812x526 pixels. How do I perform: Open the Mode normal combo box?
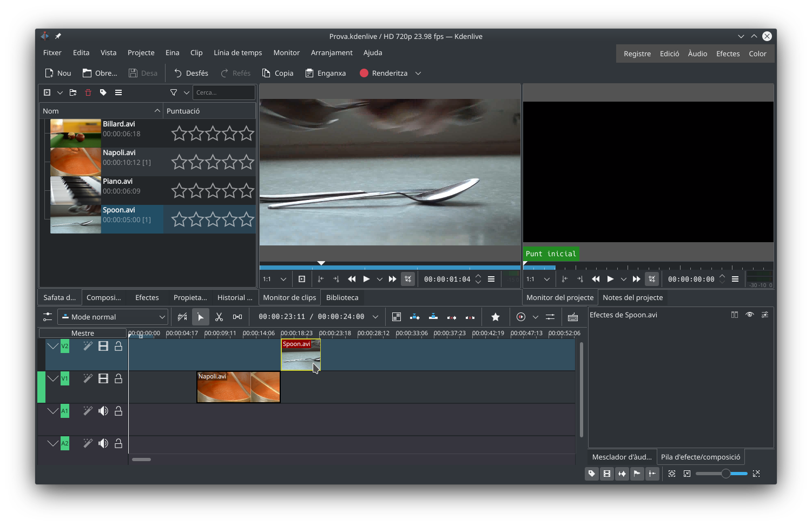click(113, 317)
